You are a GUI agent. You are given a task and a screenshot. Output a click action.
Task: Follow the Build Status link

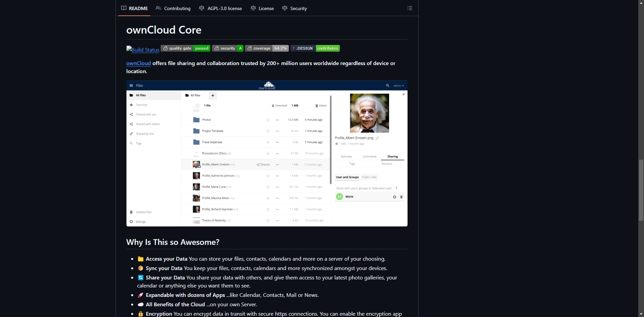click(x=143, y=49)
